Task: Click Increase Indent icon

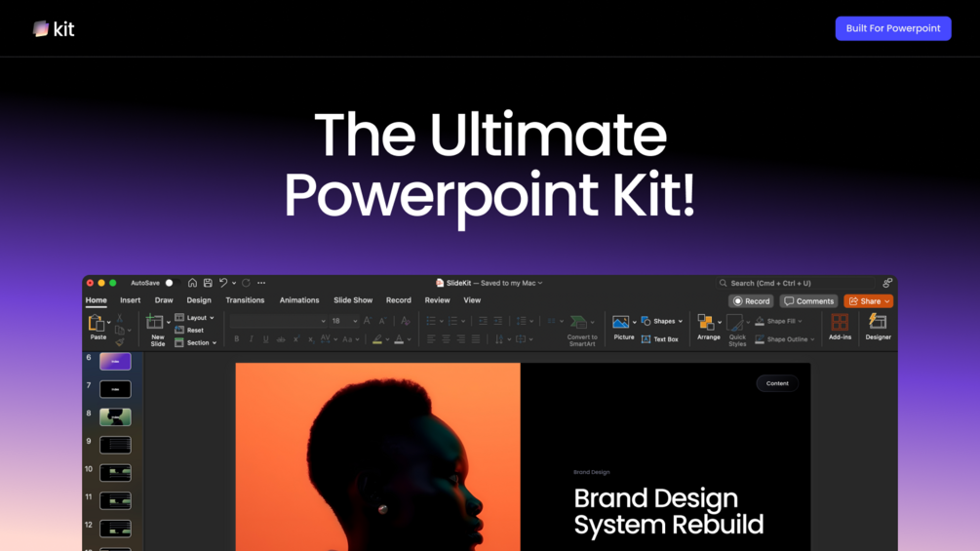Action: pyautogui.click(x=498, y=321)
